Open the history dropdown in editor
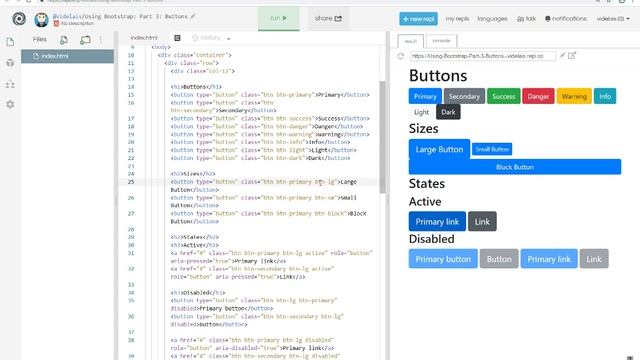Viewport: 640px width, 360px height. coord(211,38)
